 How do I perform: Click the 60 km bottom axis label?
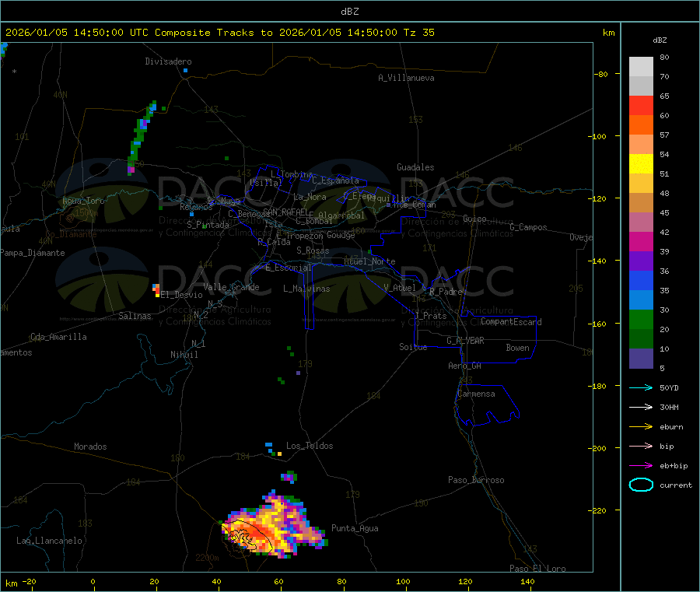pyautogui.click(x=278, y=581)
